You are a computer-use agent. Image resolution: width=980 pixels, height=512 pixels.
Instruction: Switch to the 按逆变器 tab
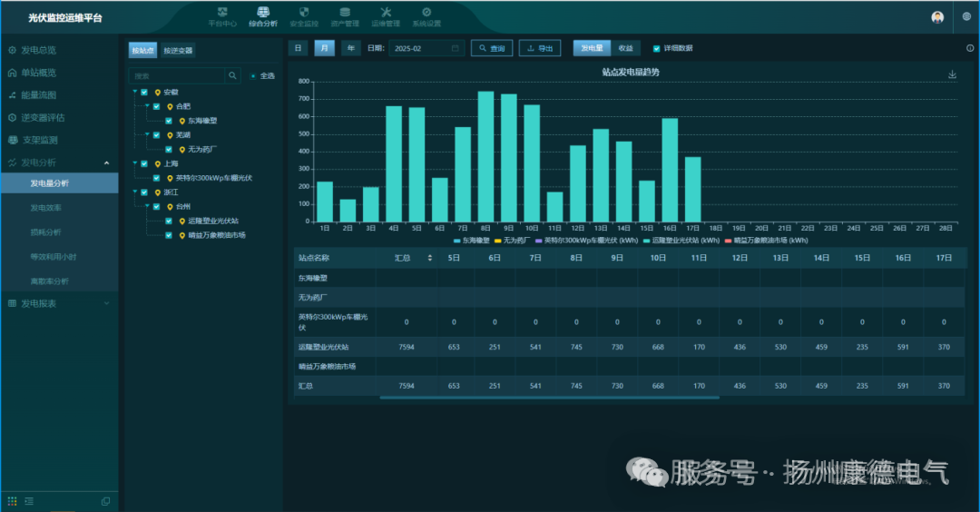tap(178, 51)
